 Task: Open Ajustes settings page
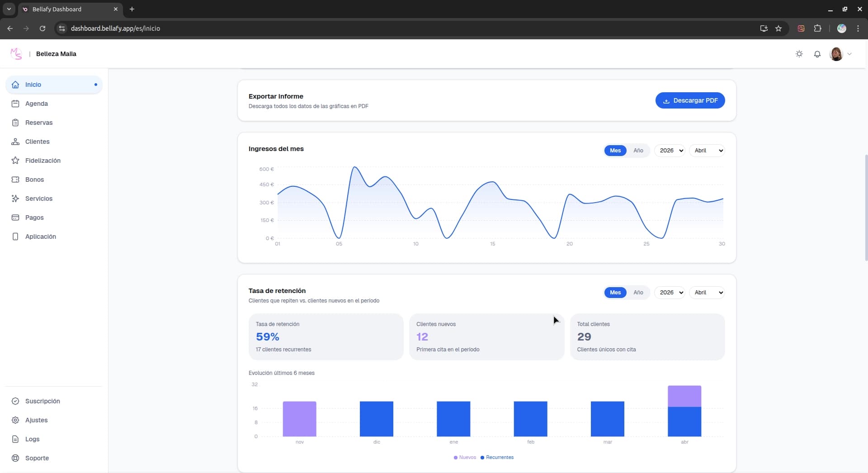click(36, 420)
